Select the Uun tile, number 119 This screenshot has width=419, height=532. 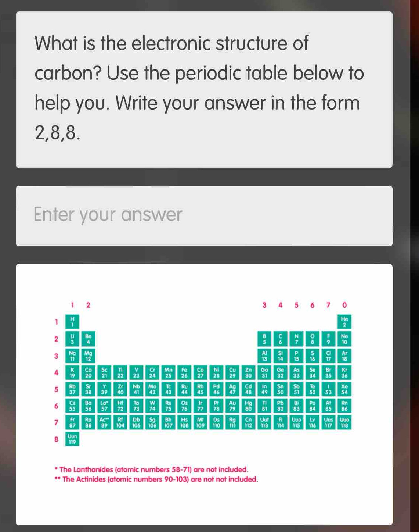click(x=72, y=439)
